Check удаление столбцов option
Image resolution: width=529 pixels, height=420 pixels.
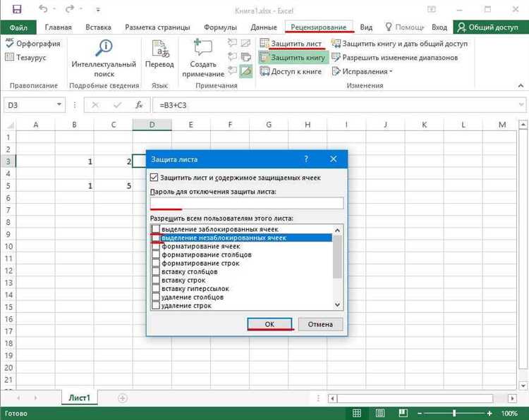156,297
